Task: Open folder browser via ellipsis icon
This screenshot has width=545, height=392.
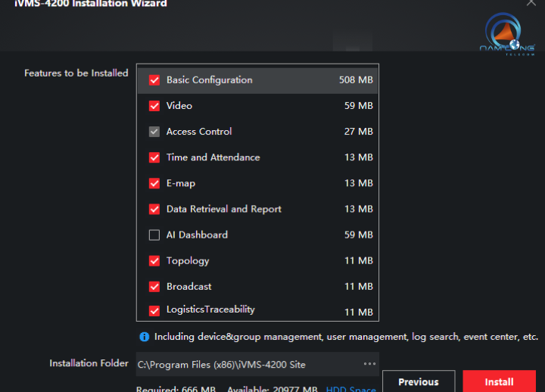Action: pos(369,364)
